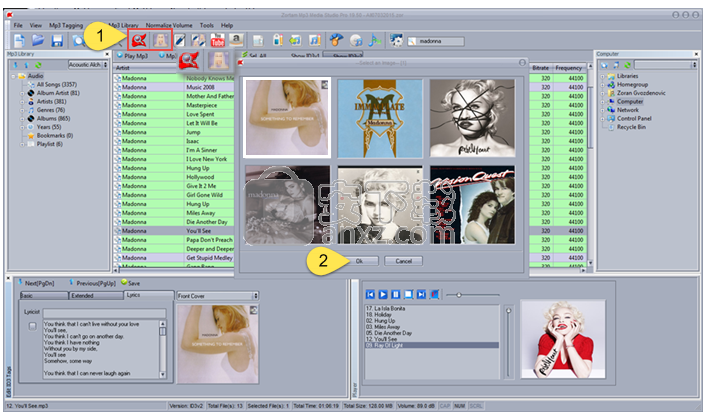
Task: Click the floppy disk save icon
Action: pyautogui.click(x=57, y=41)
